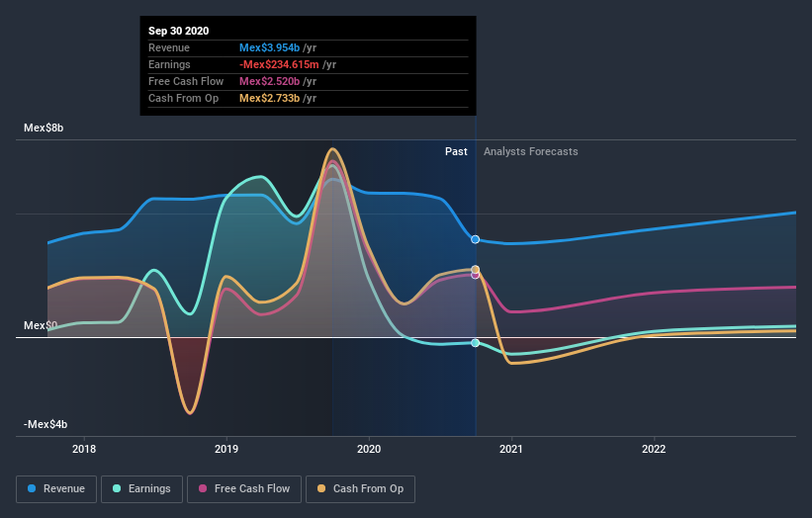This screenshot has width=812, height=518.
Task: Click the pink Free Cash Flow data point
Action: (x=476, y=275)
